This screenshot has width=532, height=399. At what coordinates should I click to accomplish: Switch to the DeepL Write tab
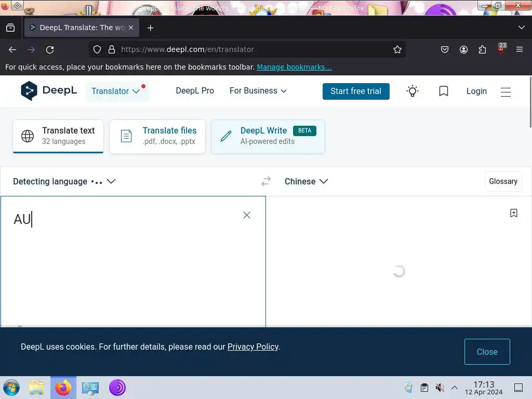point(268,137)
